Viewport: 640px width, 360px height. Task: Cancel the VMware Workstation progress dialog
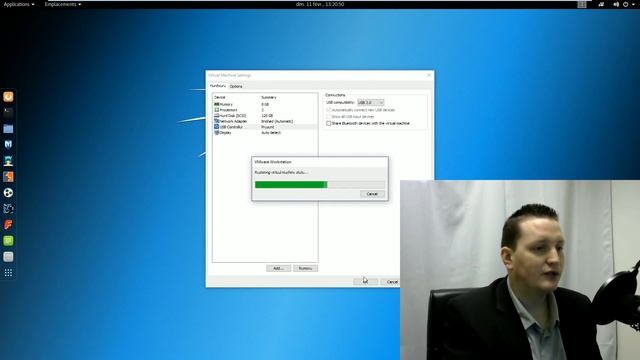pyautogui.click(x=372, y=194)
